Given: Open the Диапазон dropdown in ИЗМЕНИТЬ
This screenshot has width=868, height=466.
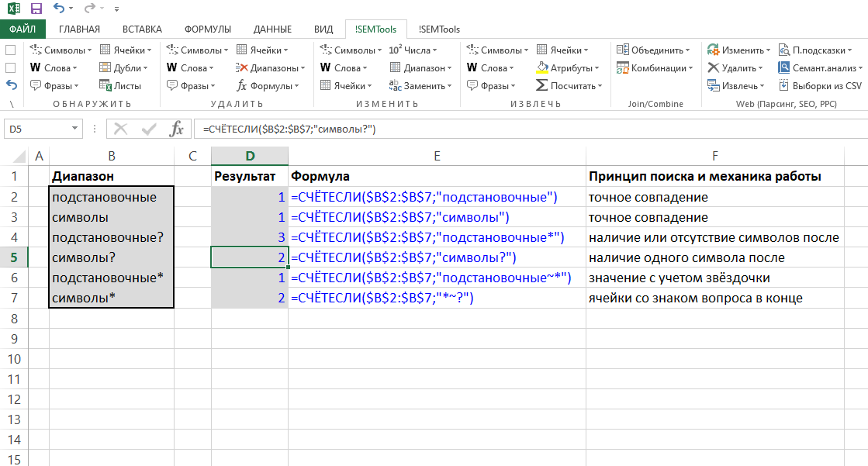Looking at the screenshot, I should [x=420, y=67].
